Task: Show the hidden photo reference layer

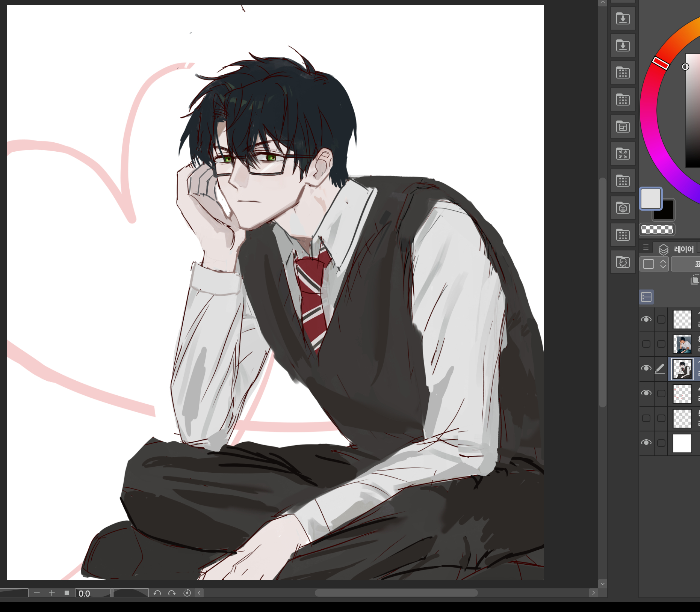Action: (646, 344)
